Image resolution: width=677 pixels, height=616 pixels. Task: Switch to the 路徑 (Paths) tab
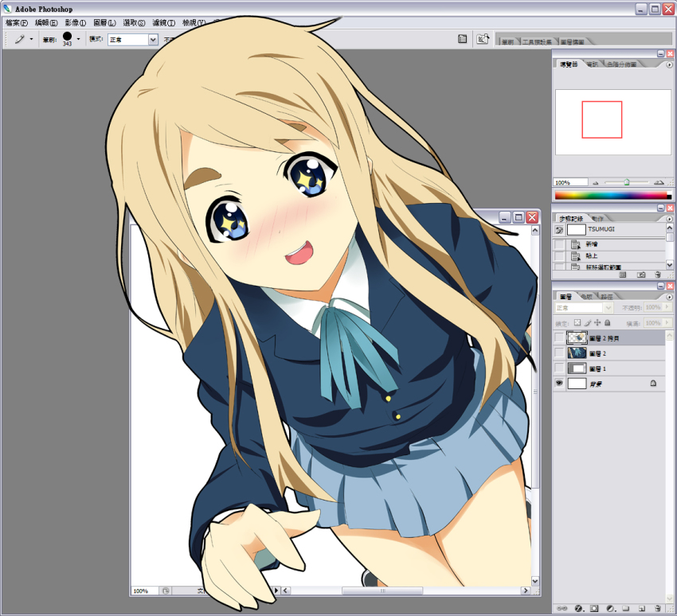tap(608, 296)
